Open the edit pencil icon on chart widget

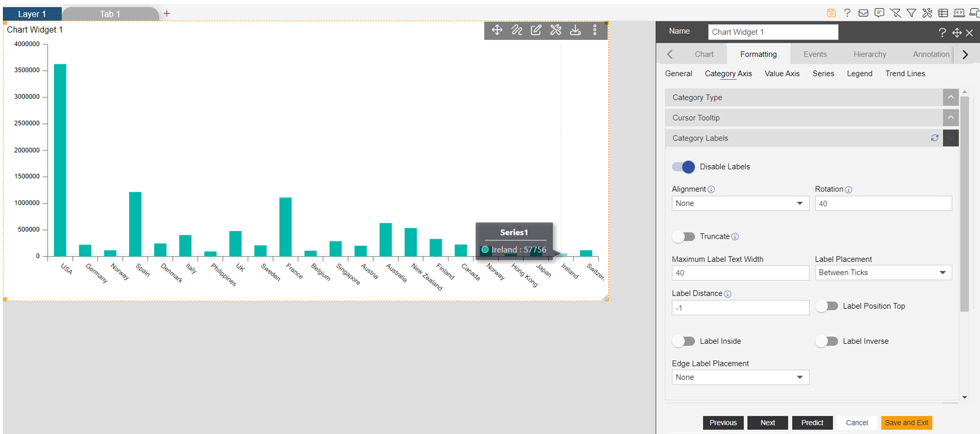coord(536,30)
